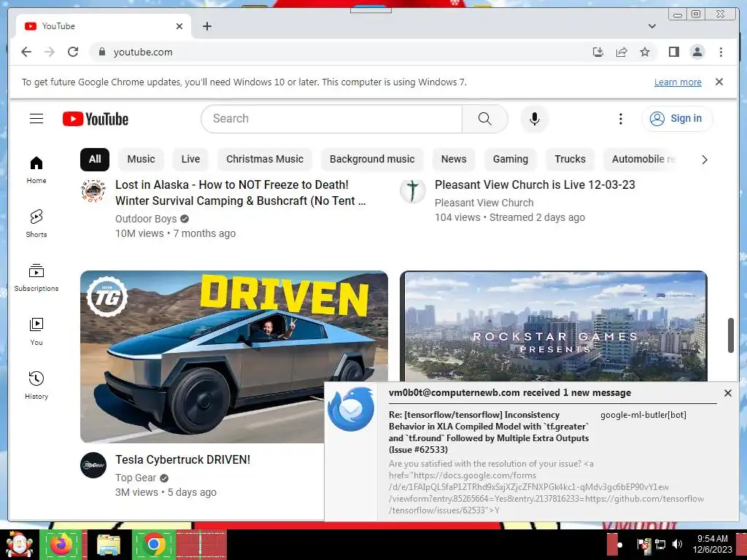The width and height of the screenshot is (747, 560).
Task: Open a new tab with the plus button
Action: click(x=206, y=26)
